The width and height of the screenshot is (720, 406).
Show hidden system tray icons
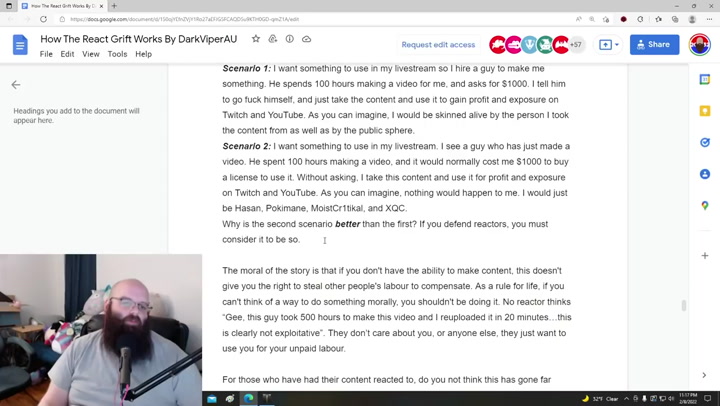tap(626, 399)
